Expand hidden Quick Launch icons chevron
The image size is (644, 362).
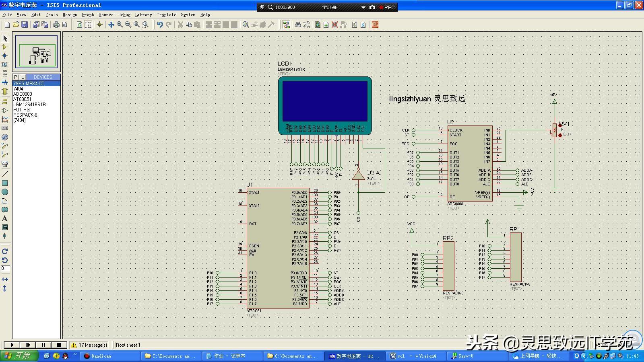[75, 355]
